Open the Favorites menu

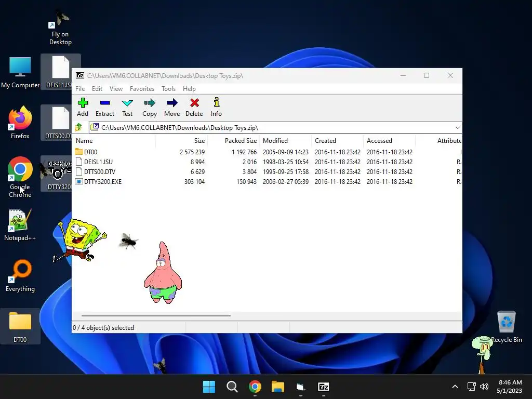click(x=142, y=88)
